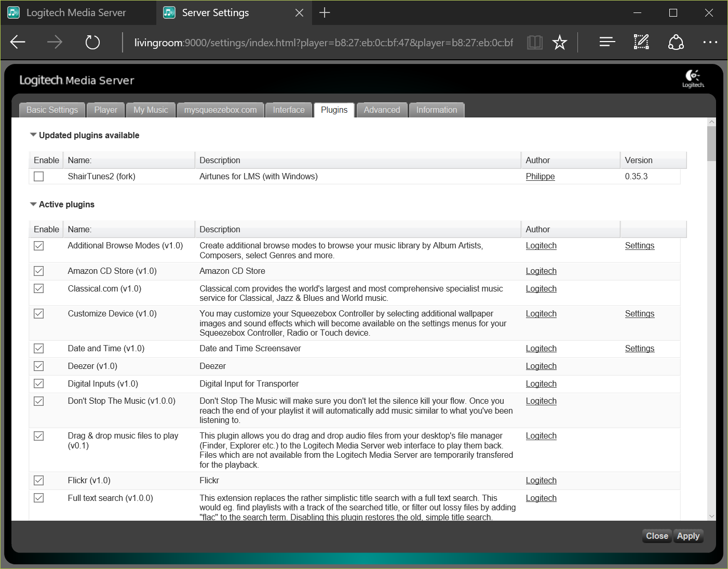Click Logitech author link for Digital Inputs
728x569 pixels.
[x=541, y=384]
